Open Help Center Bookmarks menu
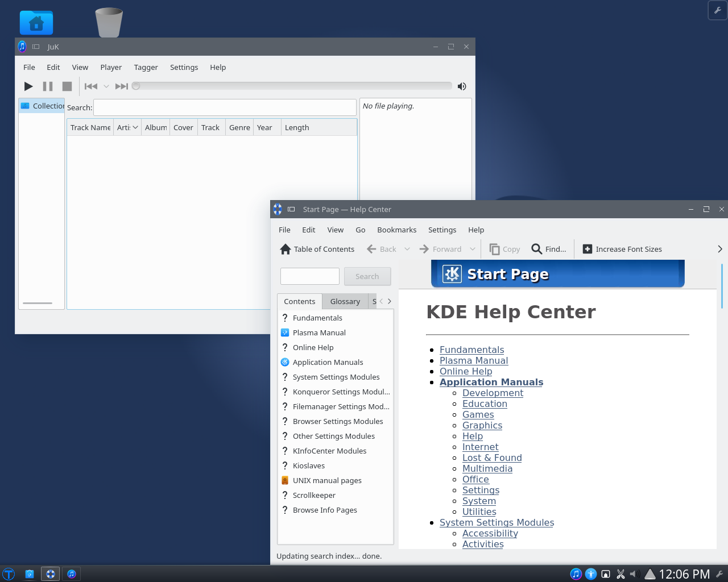 pyautogui.click(x=396, y=230)
